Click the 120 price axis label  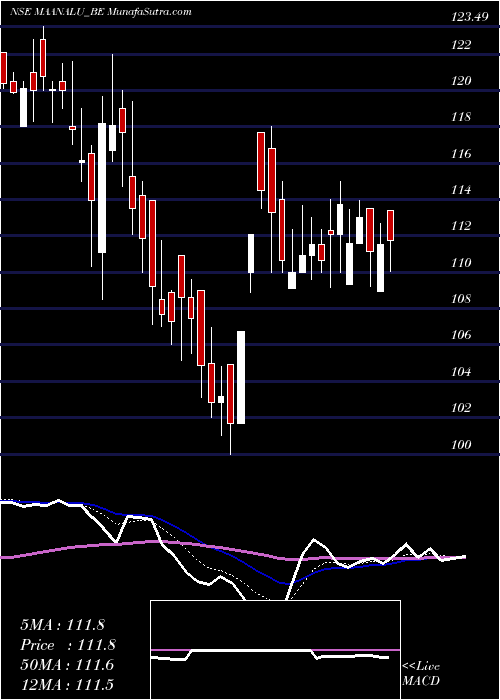(x=462, y=81)
